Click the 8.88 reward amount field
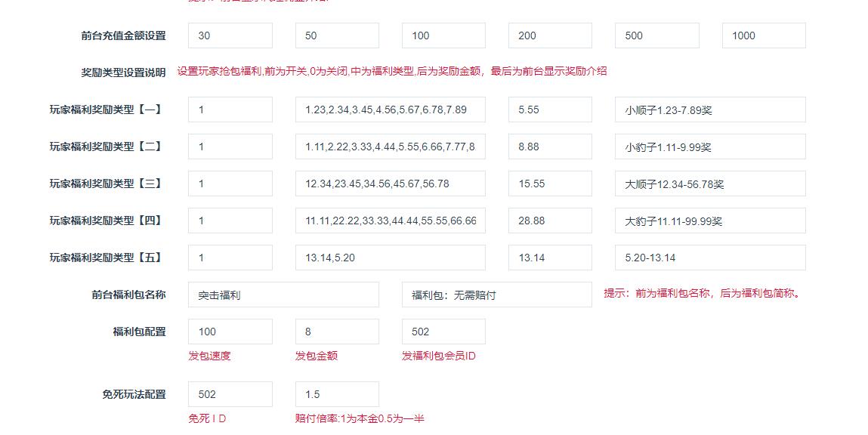 (x=550, y=147)
